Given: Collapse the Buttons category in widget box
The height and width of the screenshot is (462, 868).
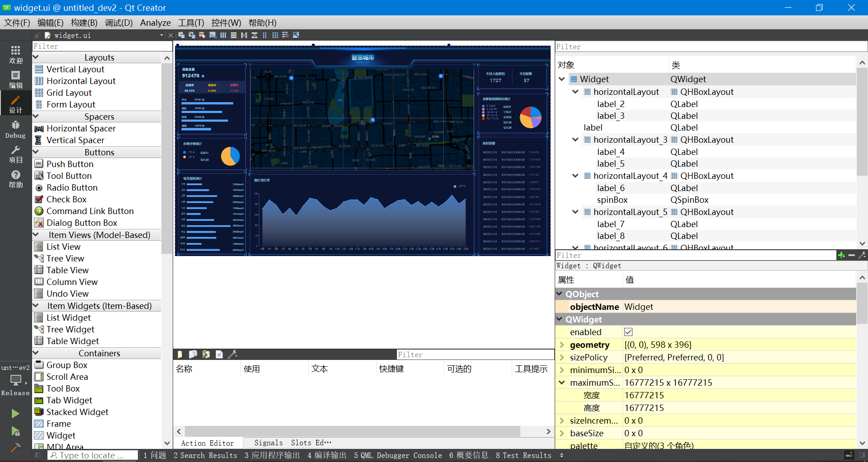Looking at the screenshot, I should click(36, 152).
